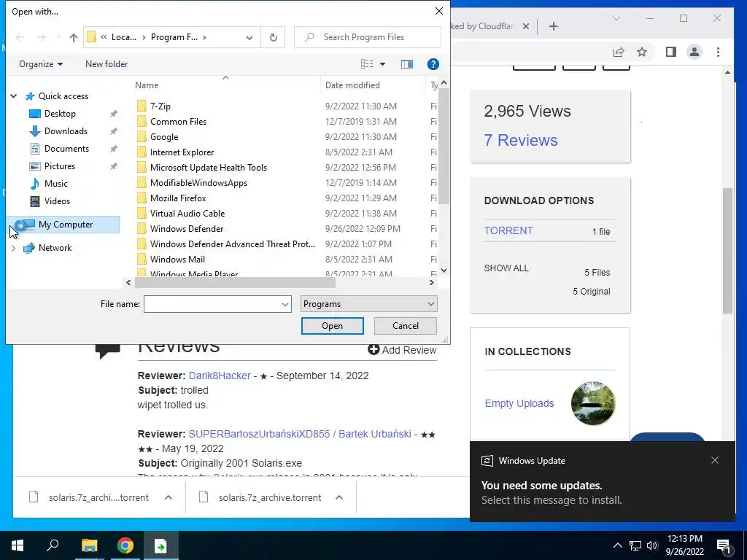
Task: Select the ModifiableWindowsApps folder
Action: click(198, 182)
